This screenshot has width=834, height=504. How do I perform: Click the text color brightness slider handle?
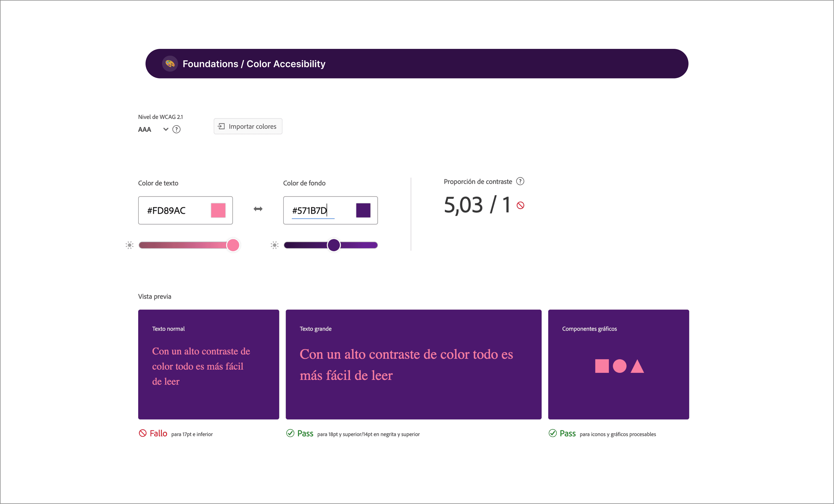(233, 245)
